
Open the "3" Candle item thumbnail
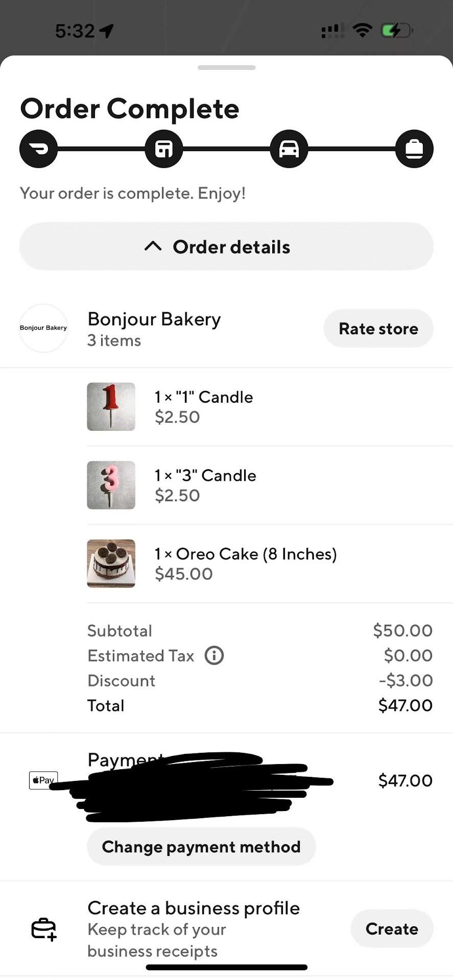tap(111, 485)
